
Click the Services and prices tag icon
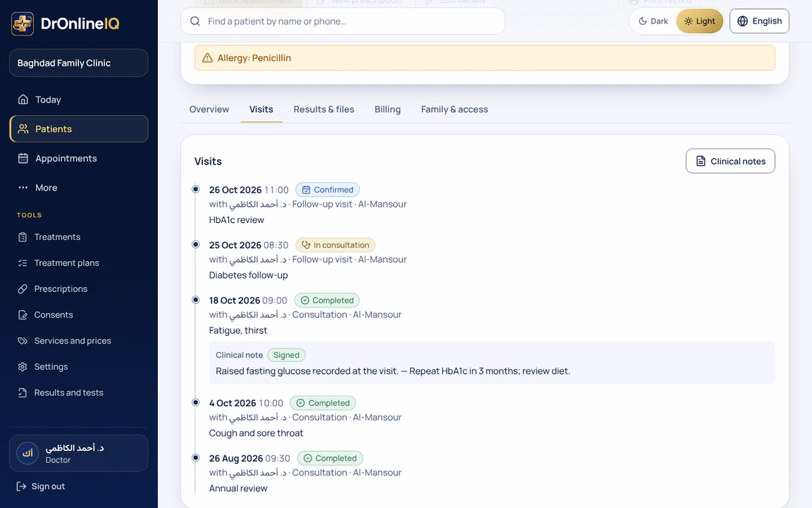click(x=22, y=340)
